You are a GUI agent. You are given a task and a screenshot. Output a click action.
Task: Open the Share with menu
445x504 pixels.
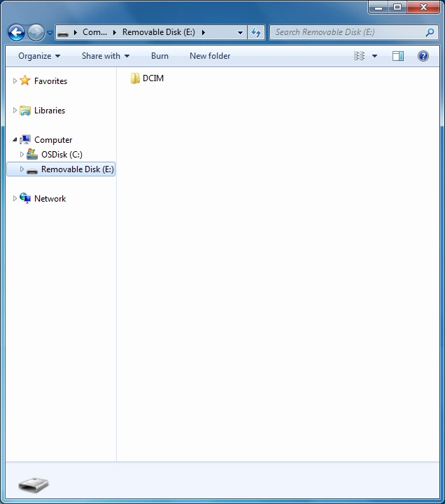pyautogui.click(x=105, y=56)
